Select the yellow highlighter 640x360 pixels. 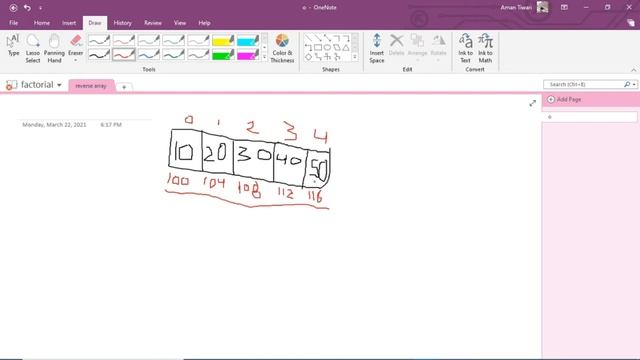pos(223,40)
